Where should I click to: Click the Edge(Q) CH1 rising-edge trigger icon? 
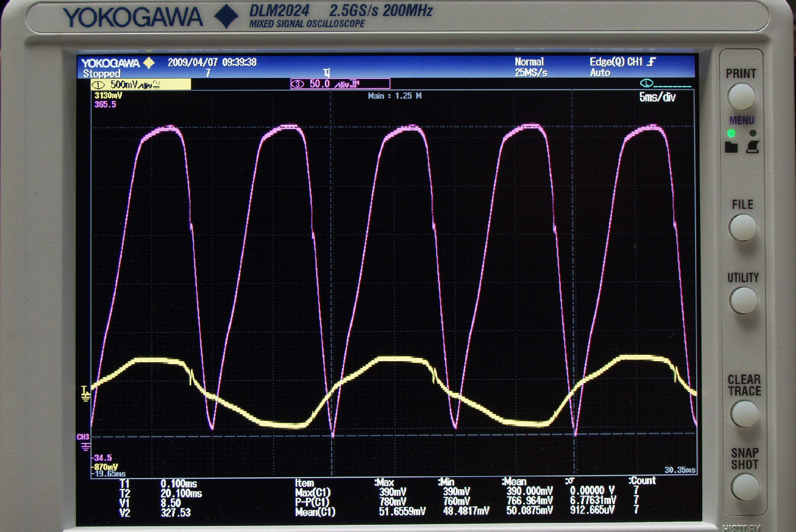[651, 62]
